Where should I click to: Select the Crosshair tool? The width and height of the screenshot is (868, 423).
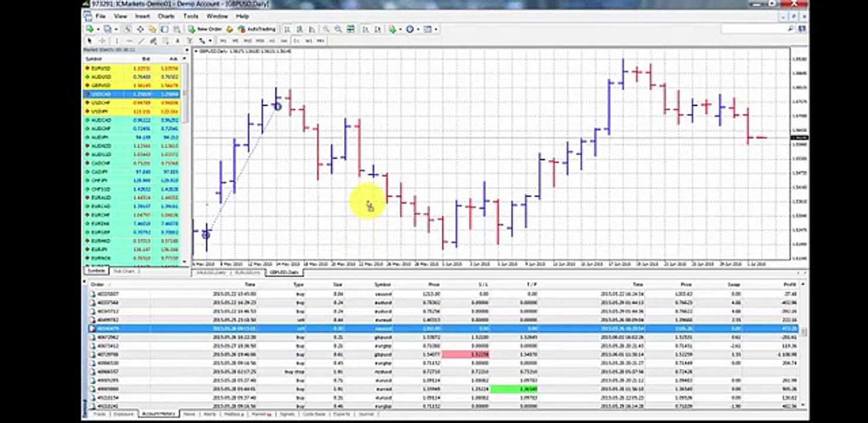(102, 41)
